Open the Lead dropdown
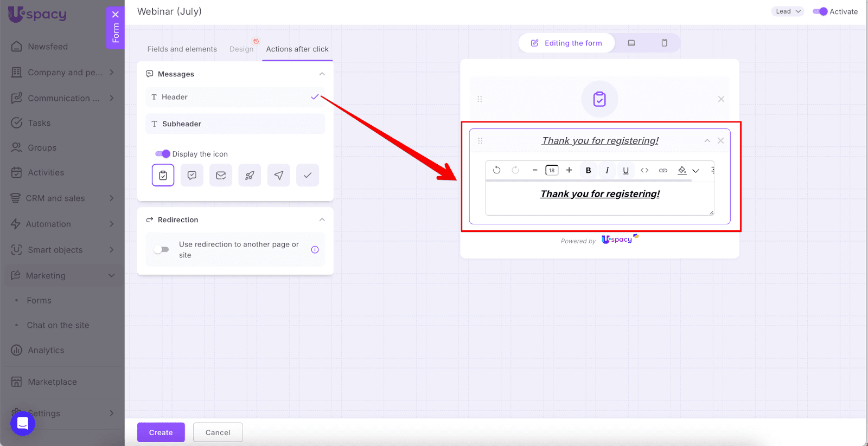This screenshot has height=446, width=868. coord(787,11)
